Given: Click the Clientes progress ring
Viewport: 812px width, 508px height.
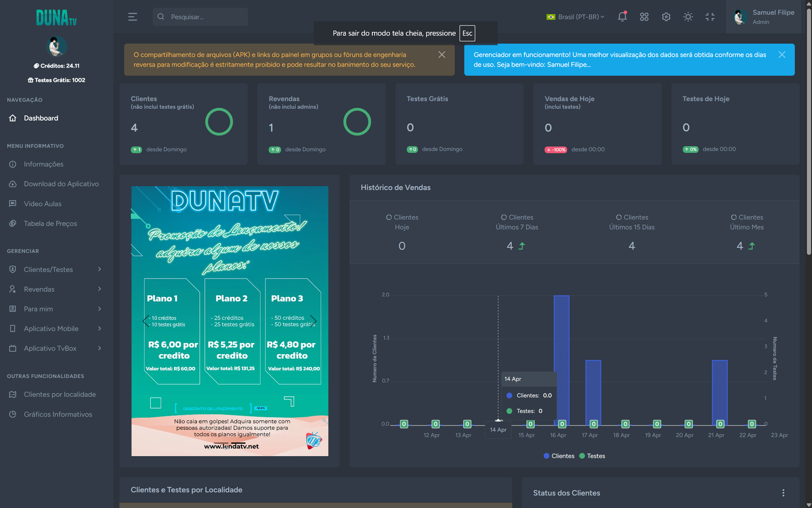Looking at the screenshot, I should [x=219, y=122].
